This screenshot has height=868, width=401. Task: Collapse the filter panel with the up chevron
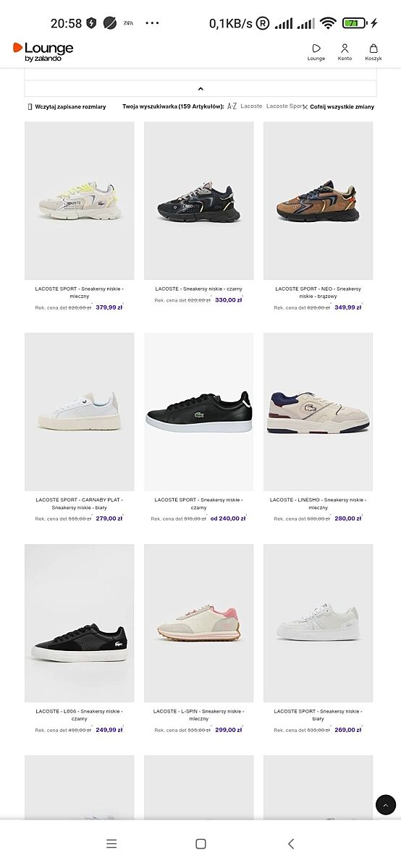[x=200, y=88]
